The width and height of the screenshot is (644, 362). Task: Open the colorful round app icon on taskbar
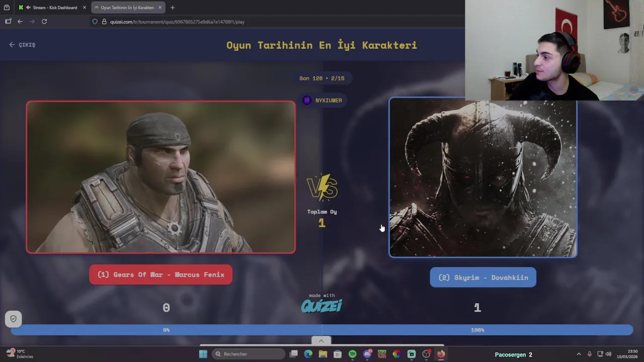click(x=396, y=354)
